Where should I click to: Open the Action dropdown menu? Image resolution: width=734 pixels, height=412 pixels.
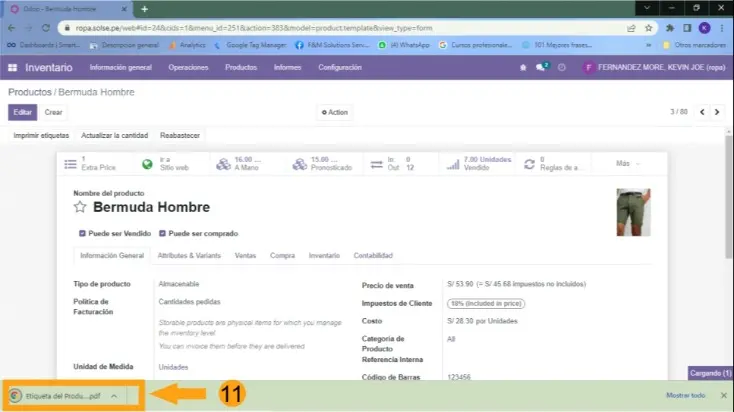coord(335,112)
